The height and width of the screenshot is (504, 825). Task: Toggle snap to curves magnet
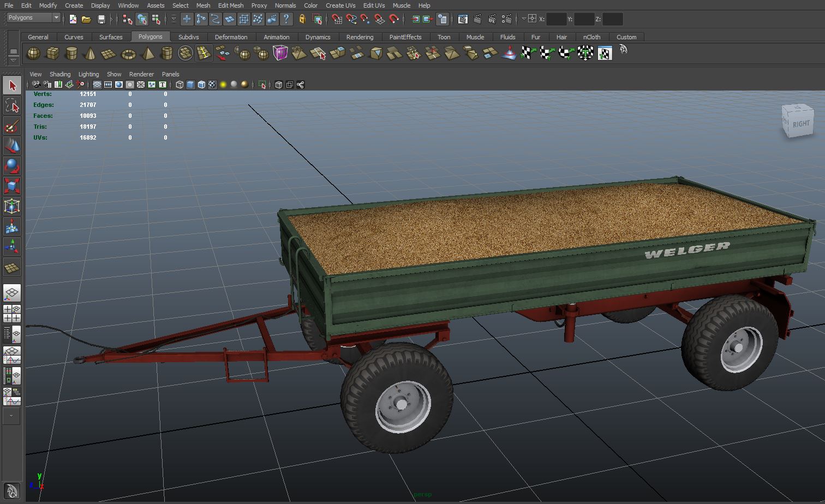[351, 19]
